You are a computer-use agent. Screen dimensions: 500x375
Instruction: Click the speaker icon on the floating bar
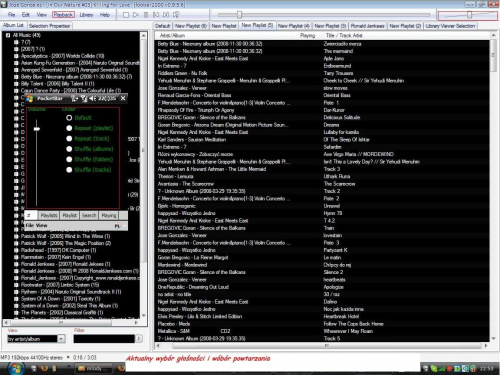[93, 98]
